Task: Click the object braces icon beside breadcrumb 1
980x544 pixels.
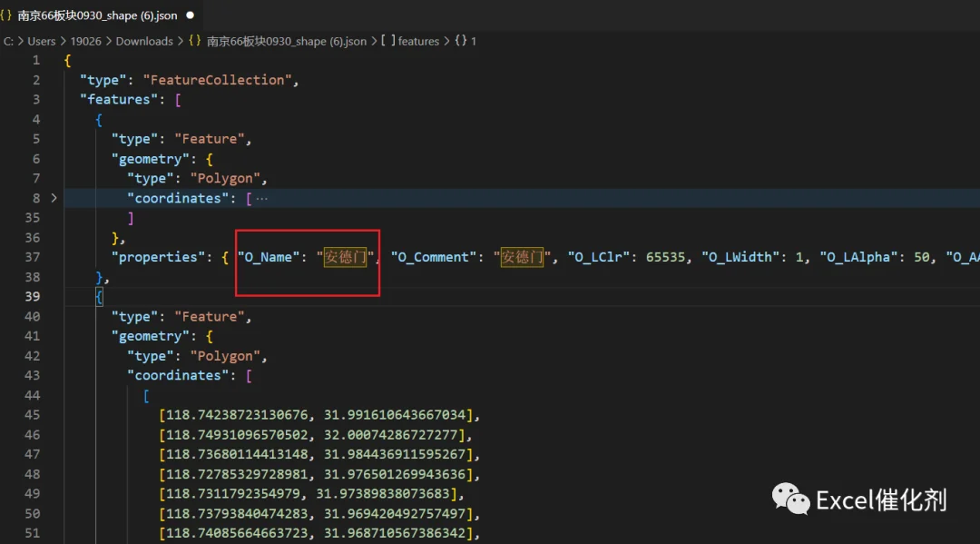Action: (461, 41)
